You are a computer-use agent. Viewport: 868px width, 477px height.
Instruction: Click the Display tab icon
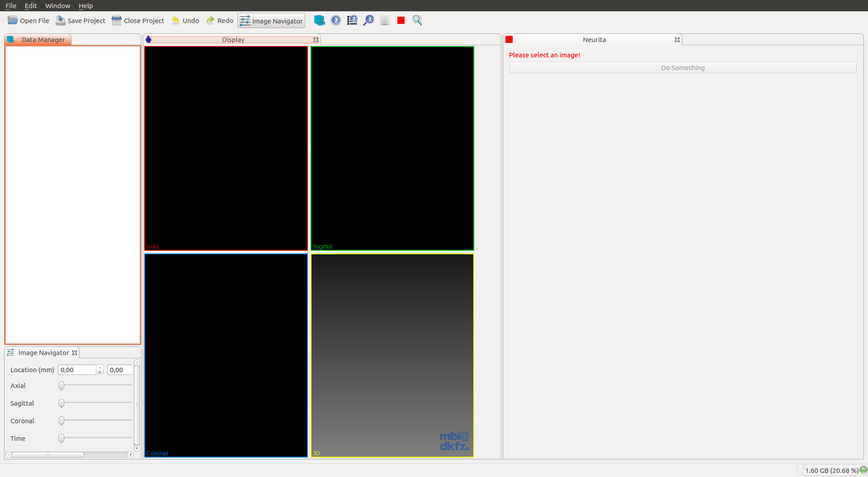coord(148,40)
